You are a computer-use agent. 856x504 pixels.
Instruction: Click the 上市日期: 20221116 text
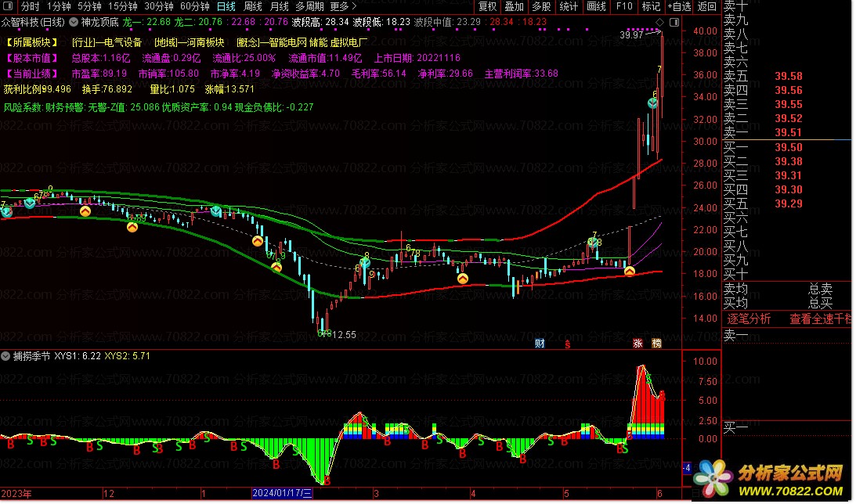tap(417, 58)
